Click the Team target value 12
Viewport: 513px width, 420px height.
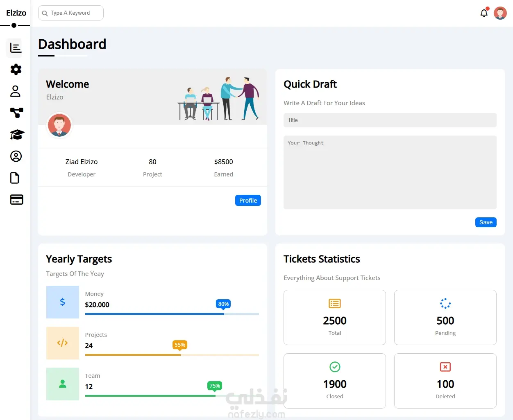coord(89,386)
